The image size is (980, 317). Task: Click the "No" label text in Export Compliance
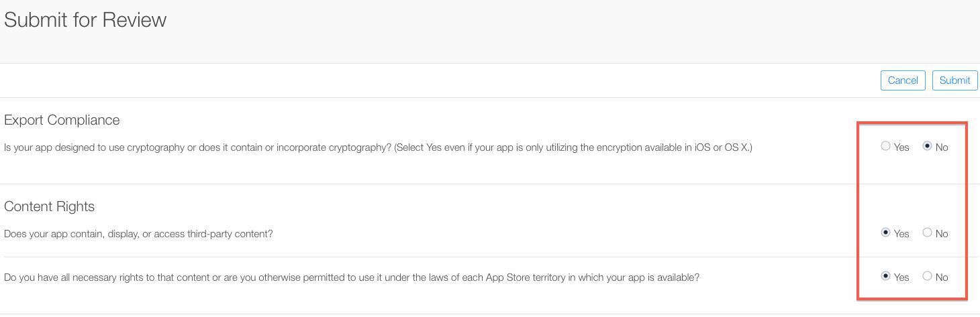click(942, 147)
